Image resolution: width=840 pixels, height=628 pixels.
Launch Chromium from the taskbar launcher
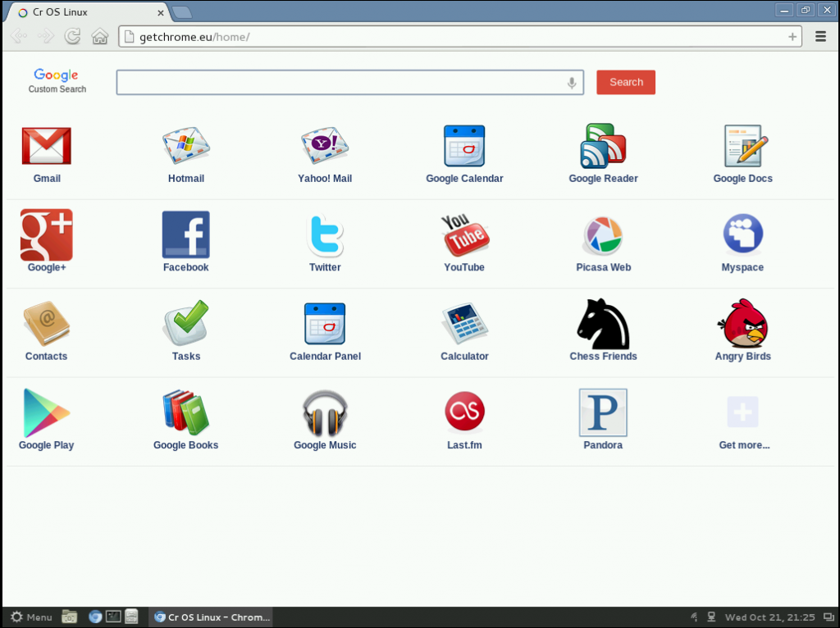95,617
